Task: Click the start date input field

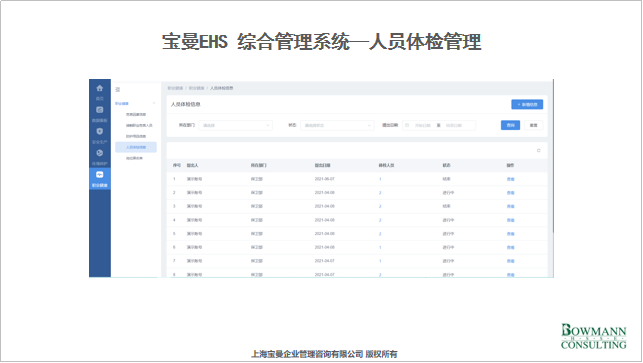Action: pos(422,126)
